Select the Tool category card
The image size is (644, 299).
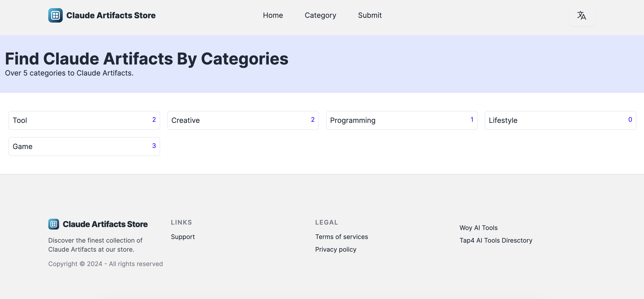coord(84,120)
